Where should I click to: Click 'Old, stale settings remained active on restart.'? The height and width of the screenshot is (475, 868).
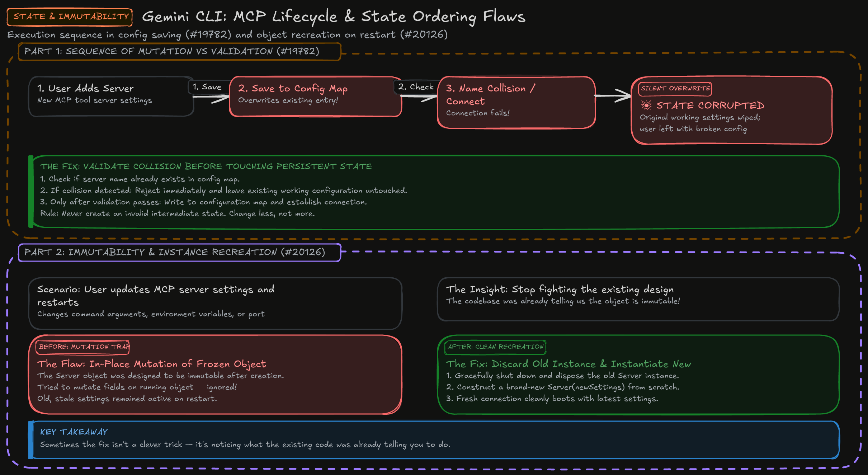coord(127,399)
